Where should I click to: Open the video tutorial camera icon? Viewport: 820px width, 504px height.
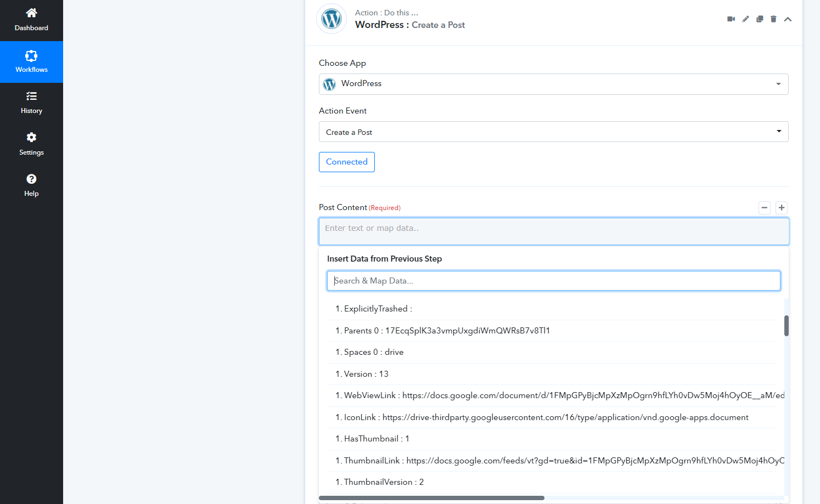[731, 19]
